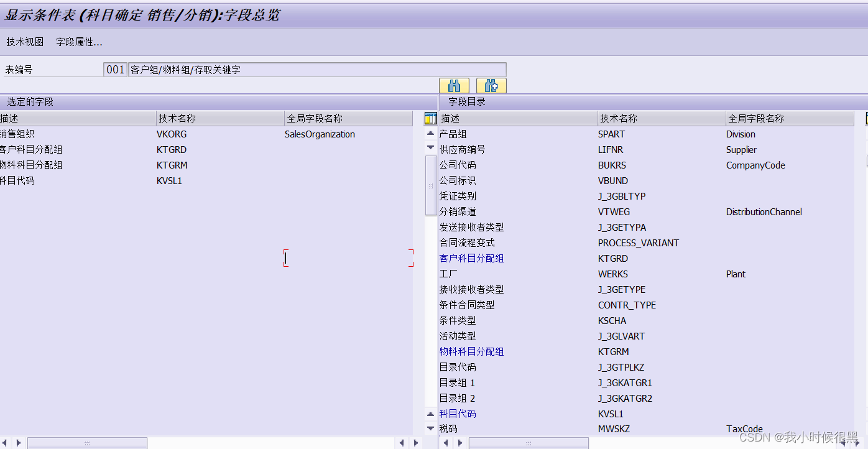Click 描述 column header in 选定的字段 table
Image resolution: width=868 pixels, height=449 pixels.
click(x=78, y=118)
